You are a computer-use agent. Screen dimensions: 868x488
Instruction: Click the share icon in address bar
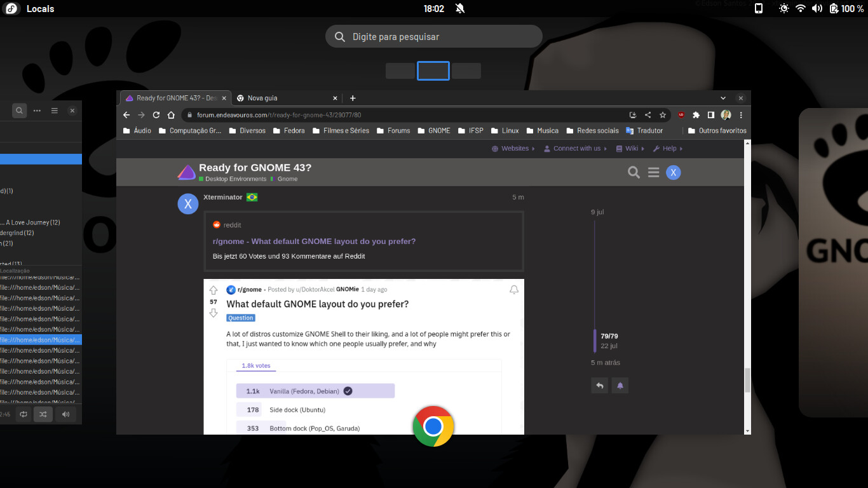click(x=648, y=115)
